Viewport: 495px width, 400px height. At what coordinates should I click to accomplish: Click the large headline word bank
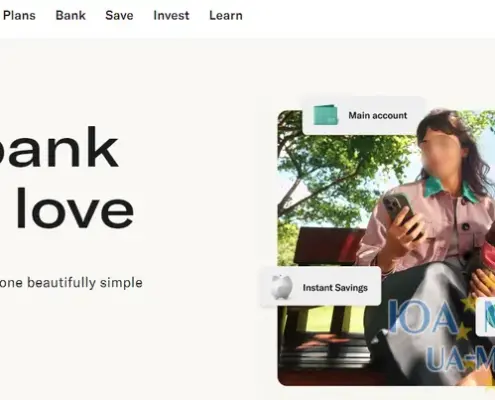tap(59, 147)
